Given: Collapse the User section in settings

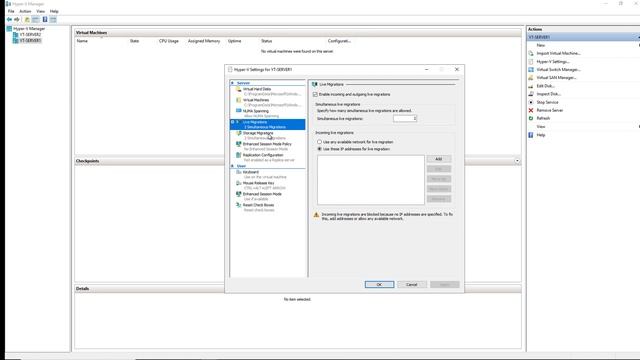Looking at the screenshot, I should 232,166.
